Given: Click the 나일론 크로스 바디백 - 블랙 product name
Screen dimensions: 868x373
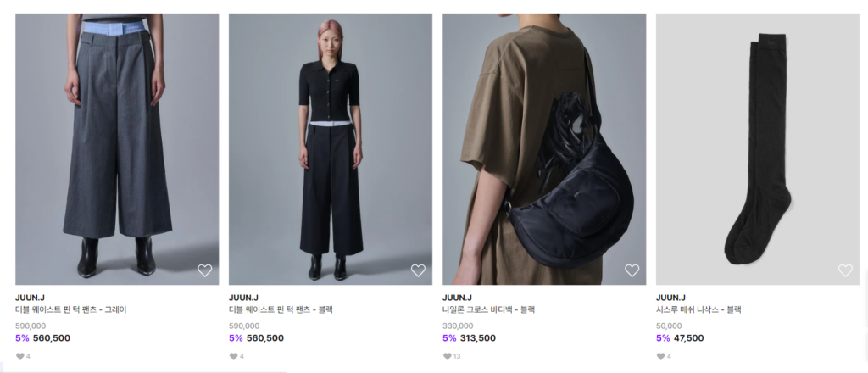Looking at the screenshot, I should [x=489, y=310].
